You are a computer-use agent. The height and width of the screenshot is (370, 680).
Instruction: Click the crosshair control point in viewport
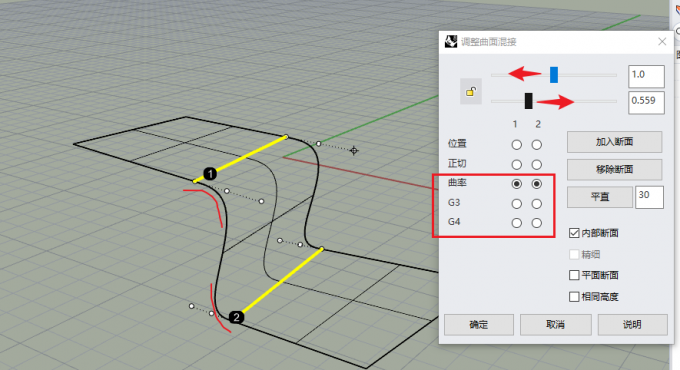pyautogui.click(x=354, y=151)
